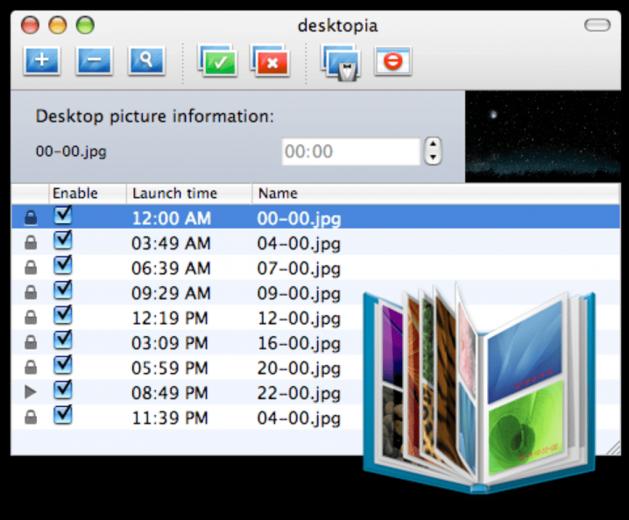Select the 04-00.jpg at 11:39 PM
The width and height of the screenshot is (629, 520).
[299, 418]
